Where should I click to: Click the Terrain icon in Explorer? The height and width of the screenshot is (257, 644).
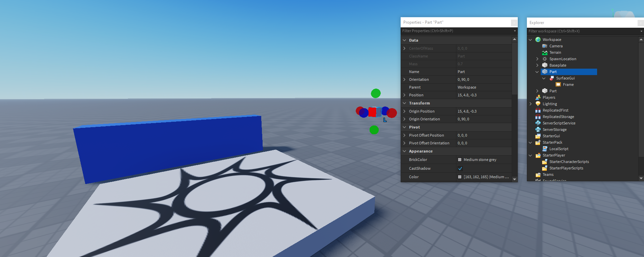pos(545,52)
